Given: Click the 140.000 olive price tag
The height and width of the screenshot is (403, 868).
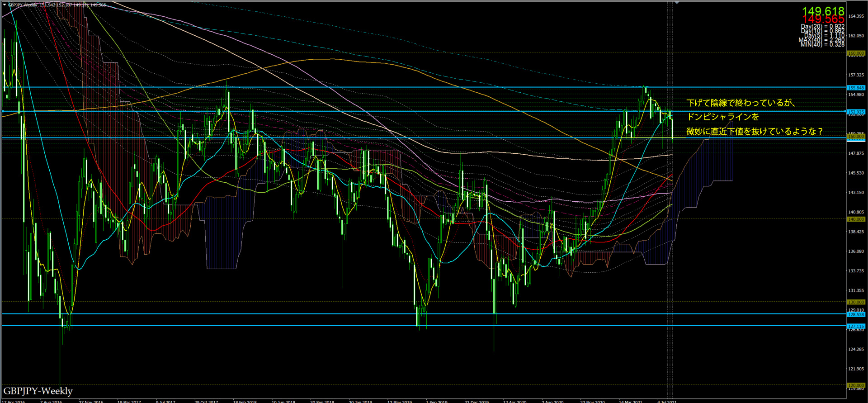Looking at the screenshot, I should [x=855, y=219].
